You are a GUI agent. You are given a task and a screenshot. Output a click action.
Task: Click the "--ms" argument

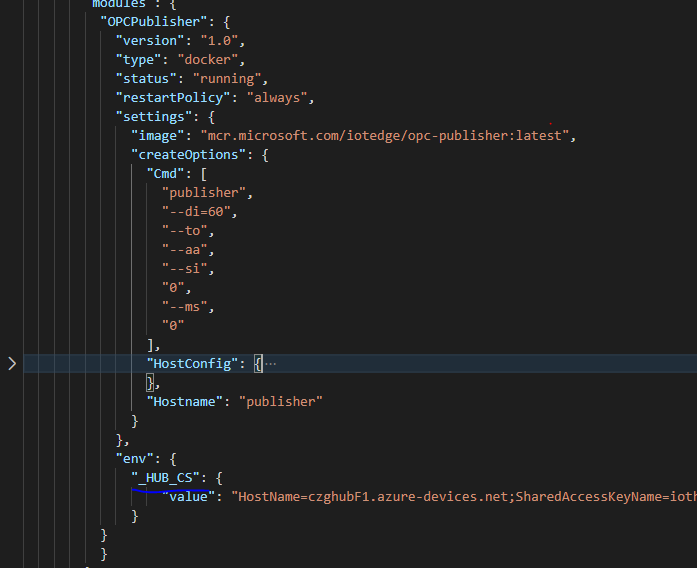[184, 307]
